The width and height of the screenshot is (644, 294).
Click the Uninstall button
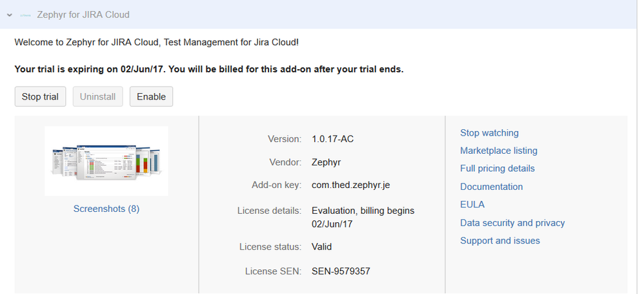tap(97, 97)
